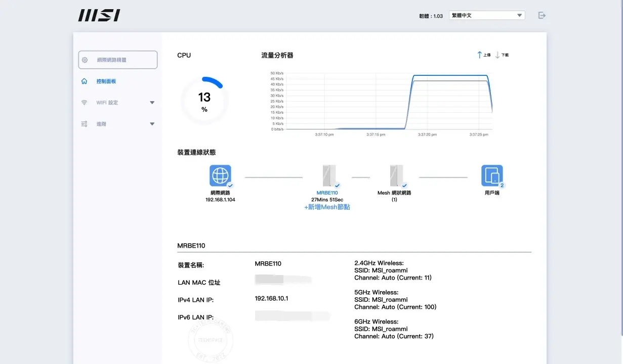The image size is (623, 364).
Task: Click the 用戶端 clients icon
Action: 491,176
